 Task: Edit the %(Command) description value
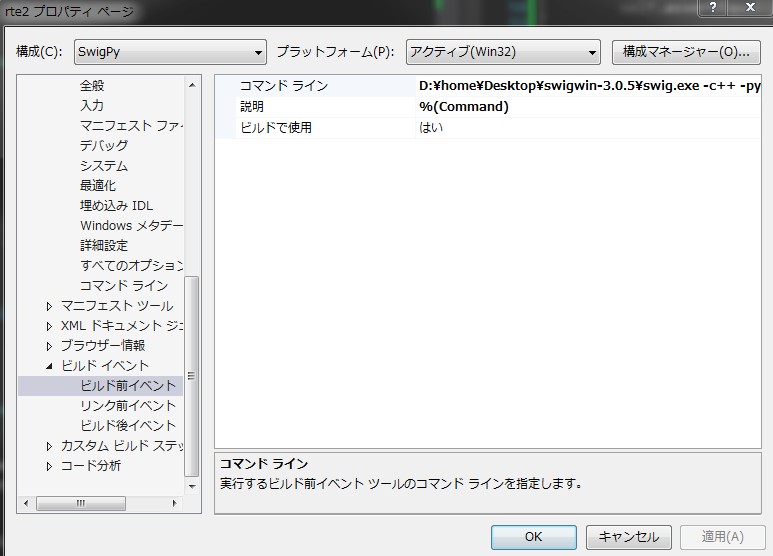[589, 106]
